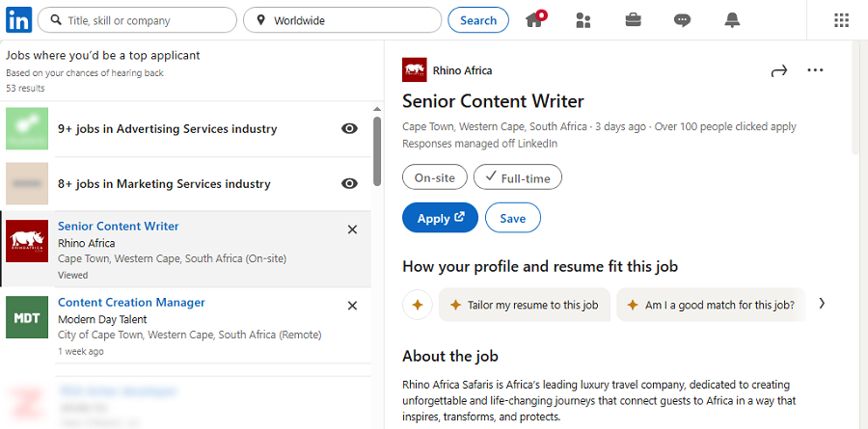Click the Search button
The width and height of the screenshot is (868, 429).
click(478, 20)
